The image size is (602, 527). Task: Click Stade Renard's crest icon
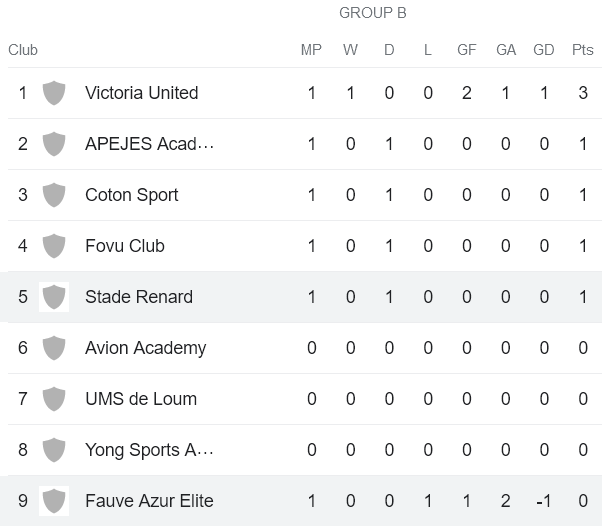[x=54, y=297]
